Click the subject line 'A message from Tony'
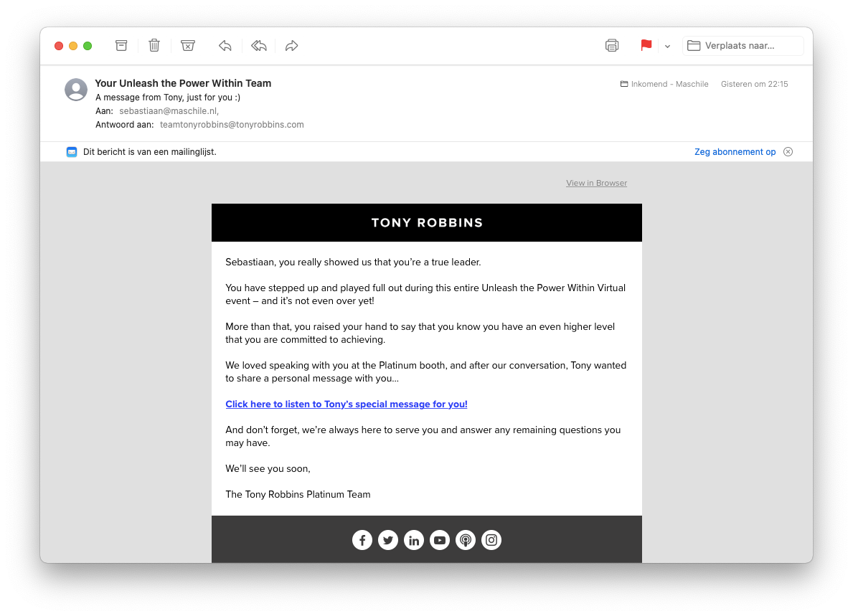The width and height of the screenshot is (853, 616). click(x=168, y=98)
